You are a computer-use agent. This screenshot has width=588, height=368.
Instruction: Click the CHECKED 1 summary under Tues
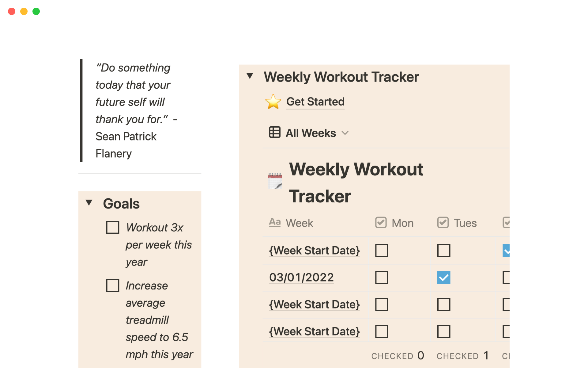tap(462, 356)
